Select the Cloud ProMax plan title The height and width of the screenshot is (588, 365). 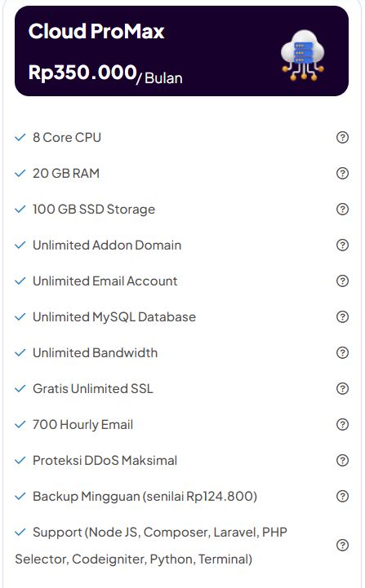click(x=96, y=31)
